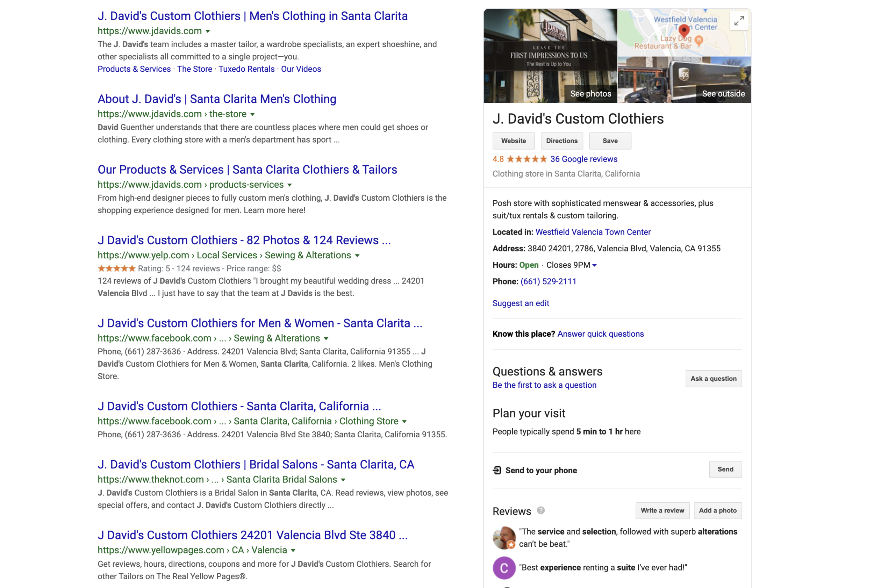Open the 36 Google reviews link
This screenshot has width=874, height=588.
pyautogui.click(x=583, y=159)
